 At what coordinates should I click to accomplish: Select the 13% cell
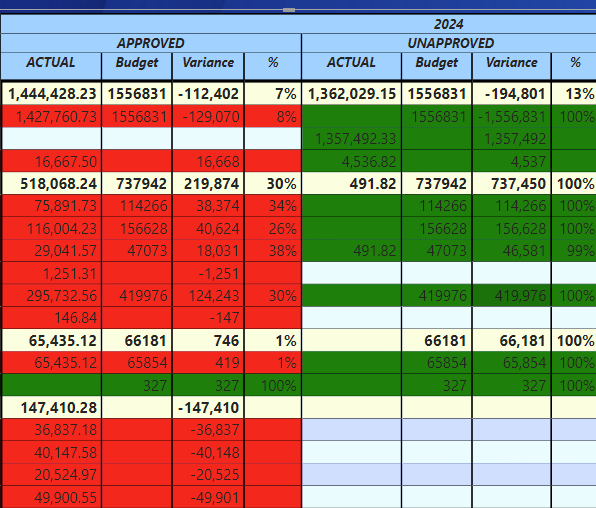click(x=574, y=94)
